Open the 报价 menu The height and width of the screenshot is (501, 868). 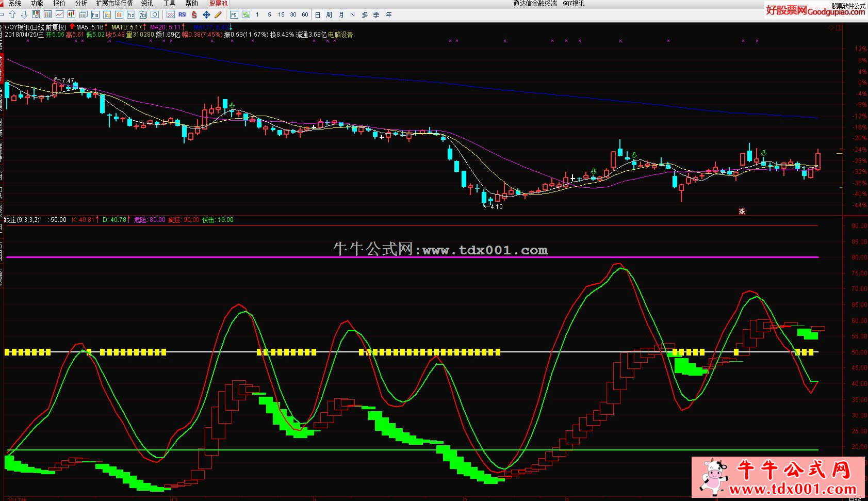59,3
